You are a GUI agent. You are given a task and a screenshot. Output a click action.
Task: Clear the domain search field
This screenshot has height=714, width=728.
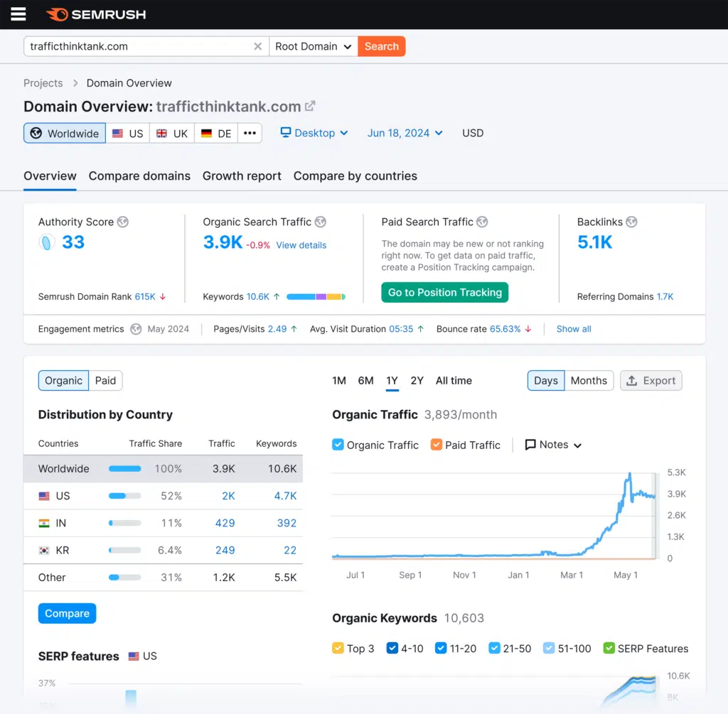257,47
